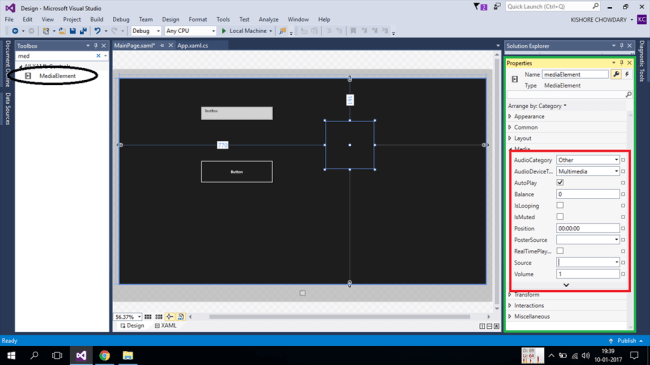Click the Volume value field
Viewport: 650px width, 365px height.
click(x=588, y=274)
